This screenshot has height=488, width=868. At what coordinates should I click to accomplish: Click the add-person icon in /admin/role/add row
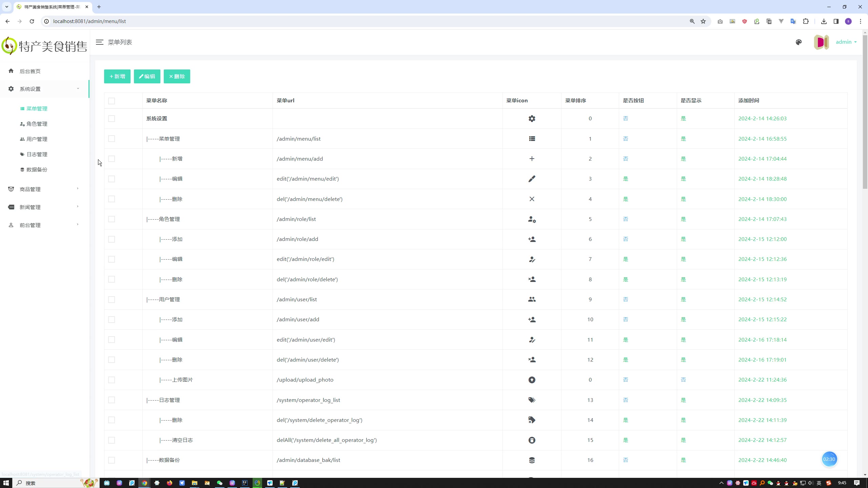click(x=532, y=239)
